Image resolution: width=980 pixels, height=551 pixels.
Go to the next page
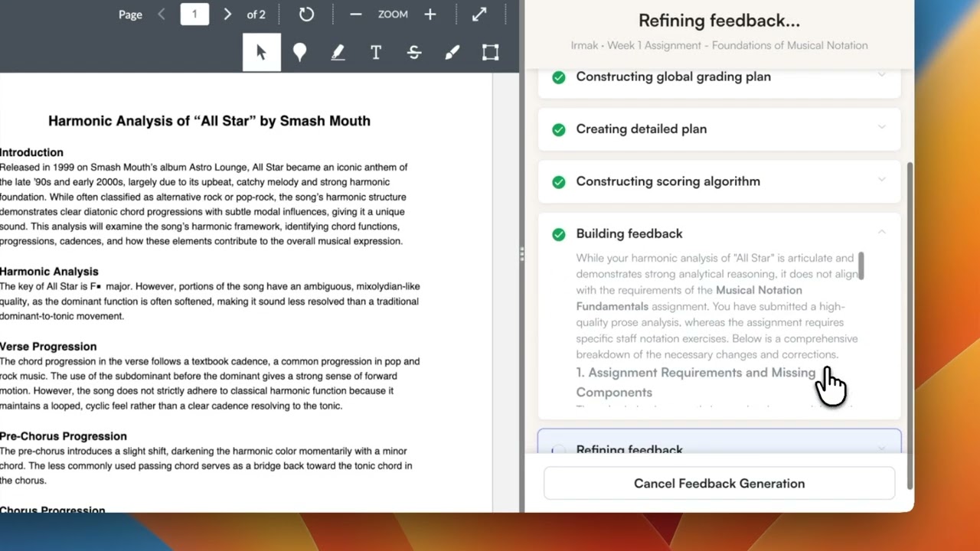(x=227, y=15)
